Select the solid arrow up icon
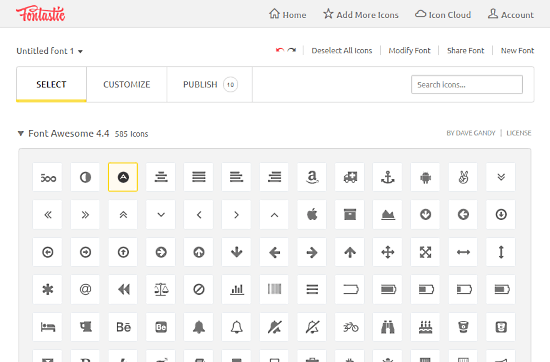Screen dimensions: 550x362 point(350,252)
